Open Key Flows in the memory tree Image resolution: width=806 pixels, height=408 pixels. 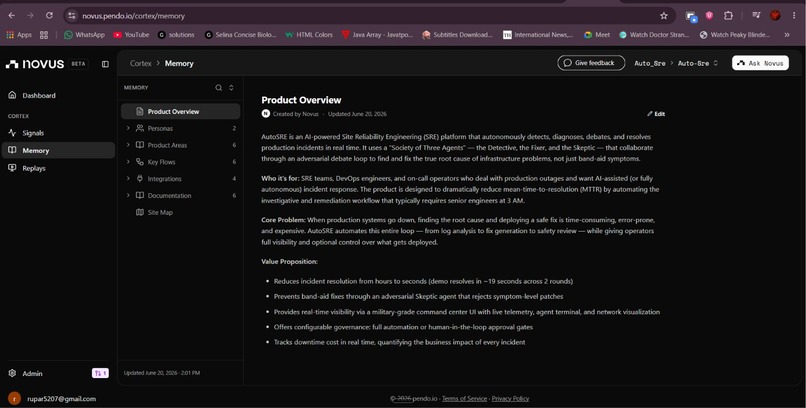[x=161, y=162]
